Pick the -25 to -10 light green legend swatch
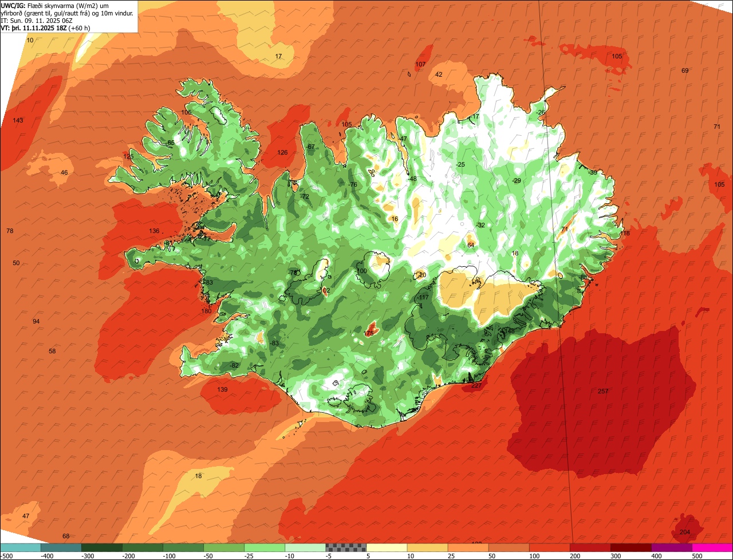733x560 pixels. click(264, 547)
